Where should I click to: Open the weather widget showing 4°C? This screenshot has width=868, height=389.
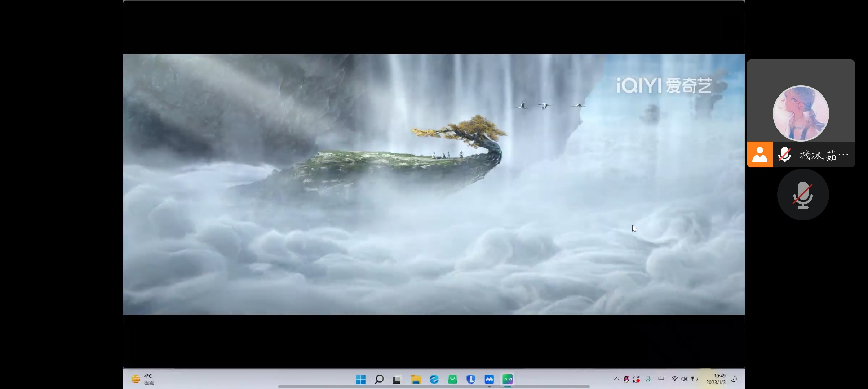click(x=143, y=379)
